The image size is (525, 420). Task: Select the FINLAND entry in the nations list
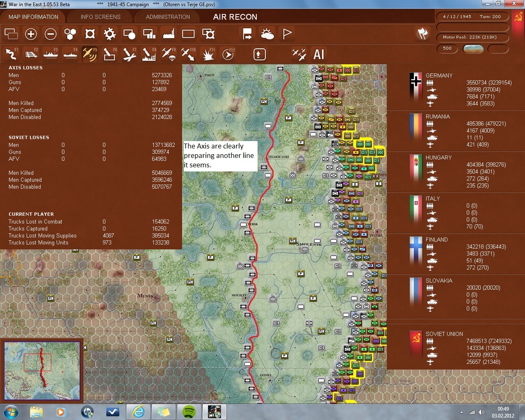(x=456, y=253)
